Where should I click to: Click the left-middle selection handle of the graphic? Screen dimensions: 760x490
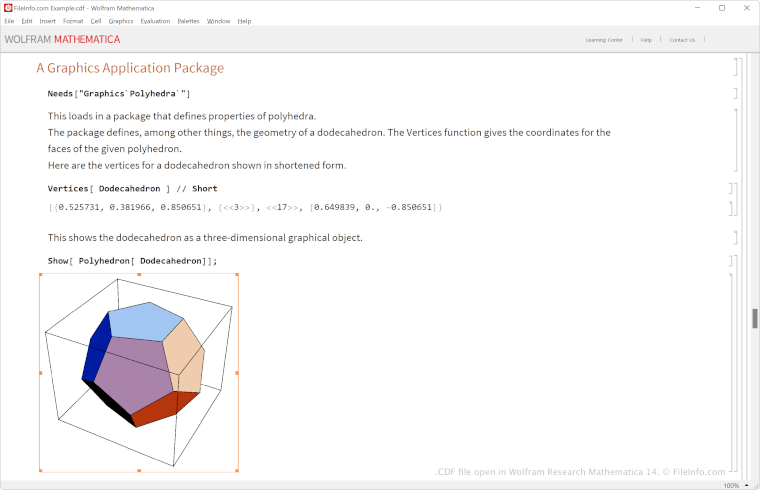coord(41,373)
